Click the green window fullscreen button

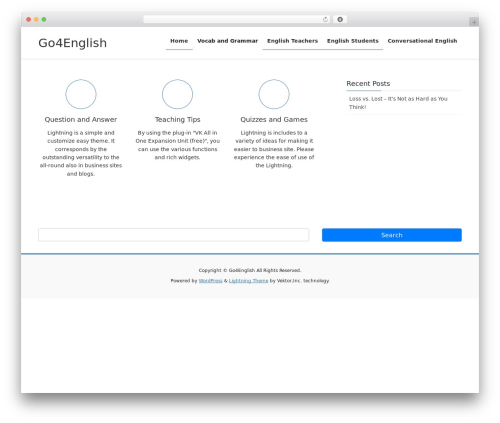(x=44, y=20)
